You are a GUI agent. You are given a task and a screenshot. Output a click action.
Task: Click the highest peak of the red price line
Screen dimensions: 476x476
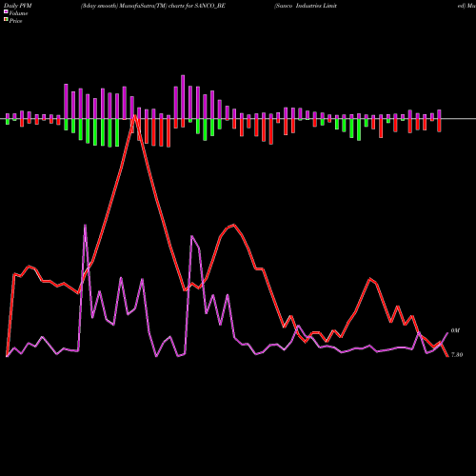coord(135,116)
